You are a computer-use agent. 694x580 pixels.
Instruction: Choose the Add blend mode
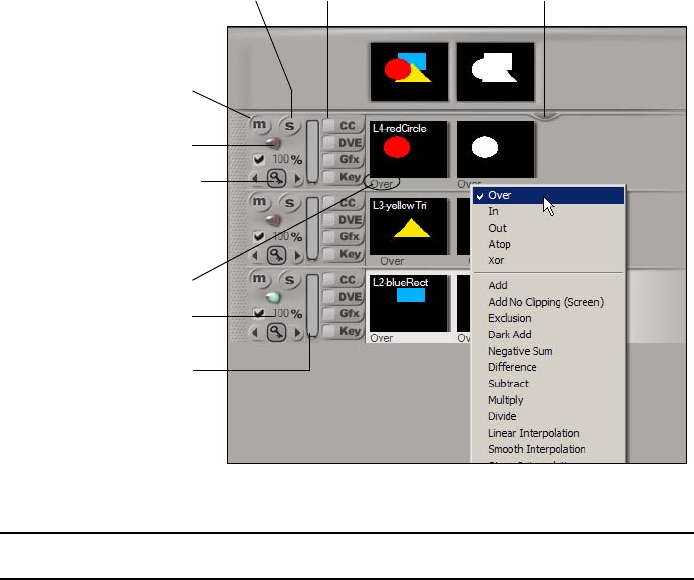click(x=548, y=286)
